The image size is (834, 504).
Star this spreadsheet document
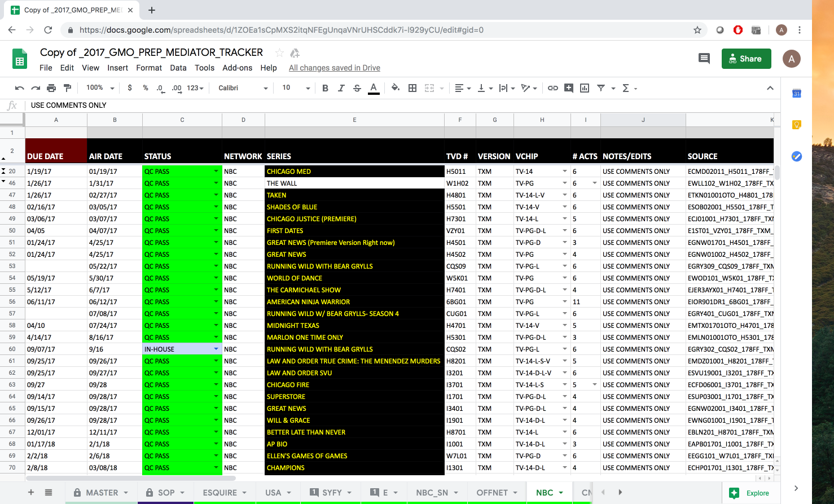click(279, 52)
